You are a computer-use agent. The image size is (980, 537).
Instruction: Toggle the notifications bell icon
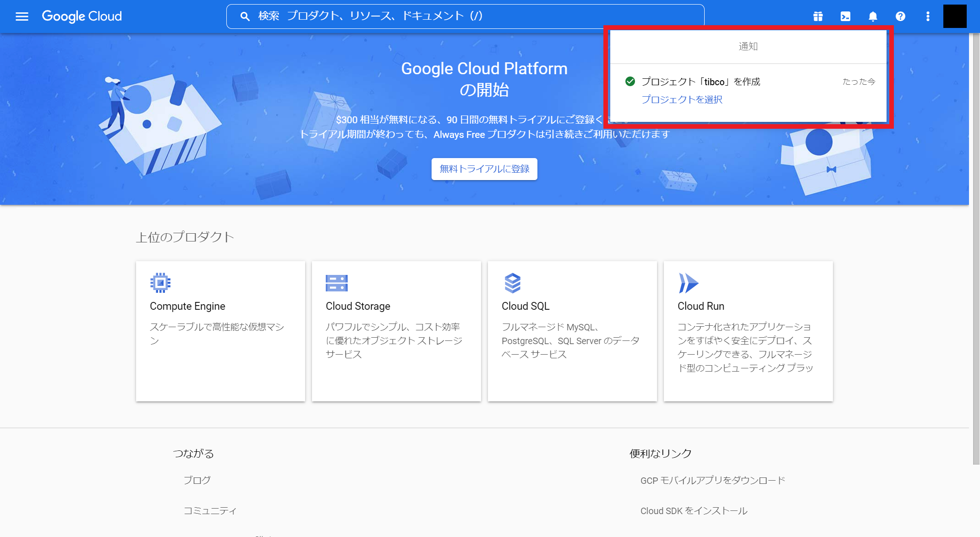(873, 16)
